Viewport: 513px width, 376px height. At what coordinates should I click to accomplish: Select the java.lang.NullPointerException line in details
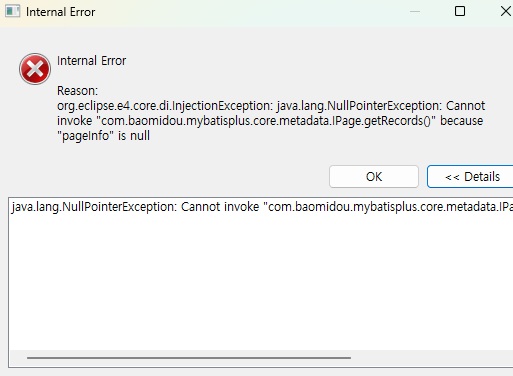[x=262, y=207]
